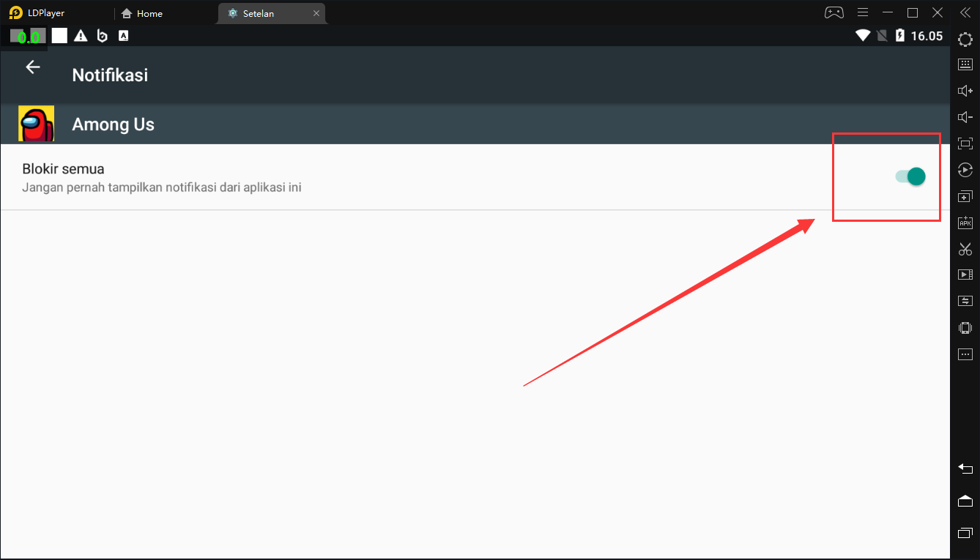Close the LDPlayer window
The image size is (980, 560).
point(938,12)
